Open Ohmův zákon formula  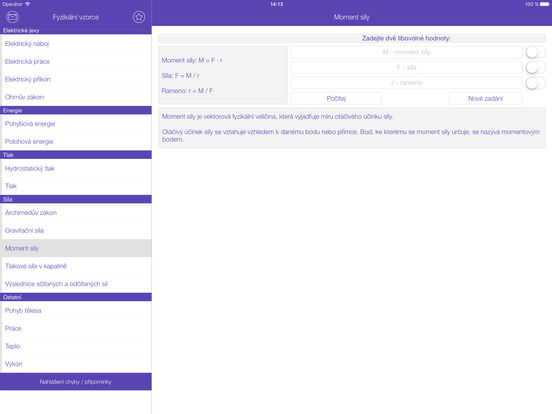click(x=76, y=97)
